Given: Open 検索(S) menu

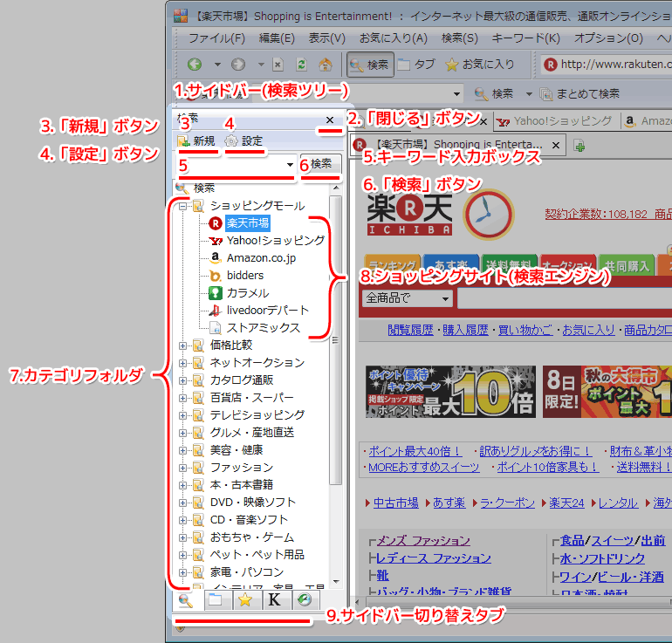Looking at the screenshot, I should pyautogui.click(x=460, y=38).
